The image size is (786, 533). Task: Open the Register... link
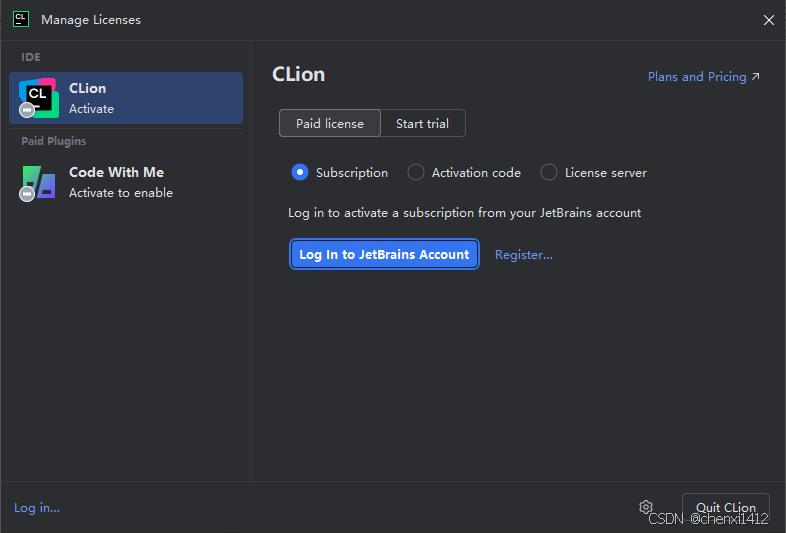[524, 255]
